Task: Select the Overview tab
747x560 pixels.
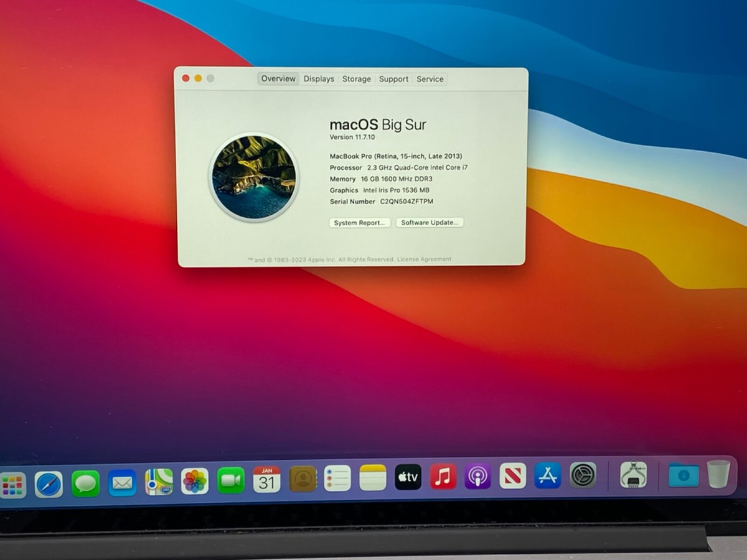Action: [278, 79]
